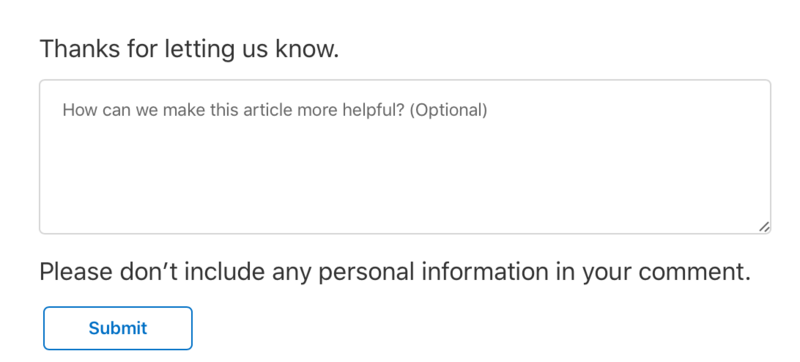Focus the article feedback text area
Screen dimensions: 800x362
tap(405, 157)
